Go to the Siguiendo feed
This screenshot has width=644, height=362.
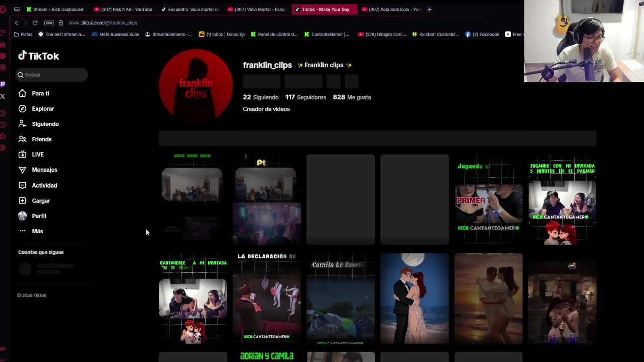[39, 124]
